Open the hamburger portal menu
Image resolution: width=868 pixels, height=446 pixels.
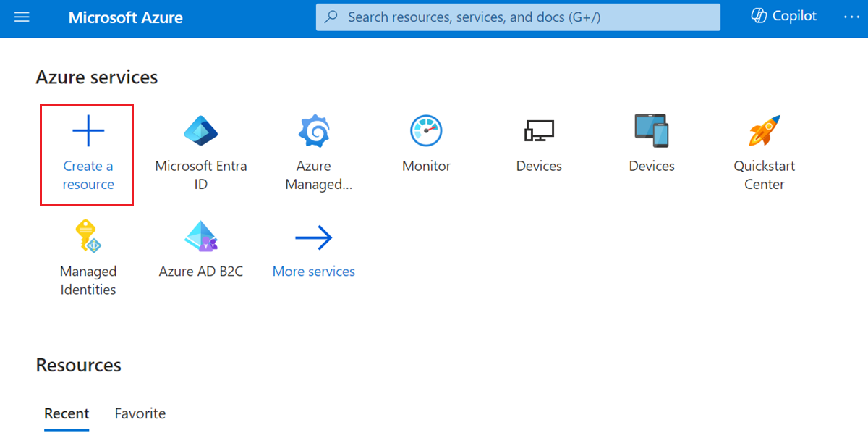coord(22,17)
